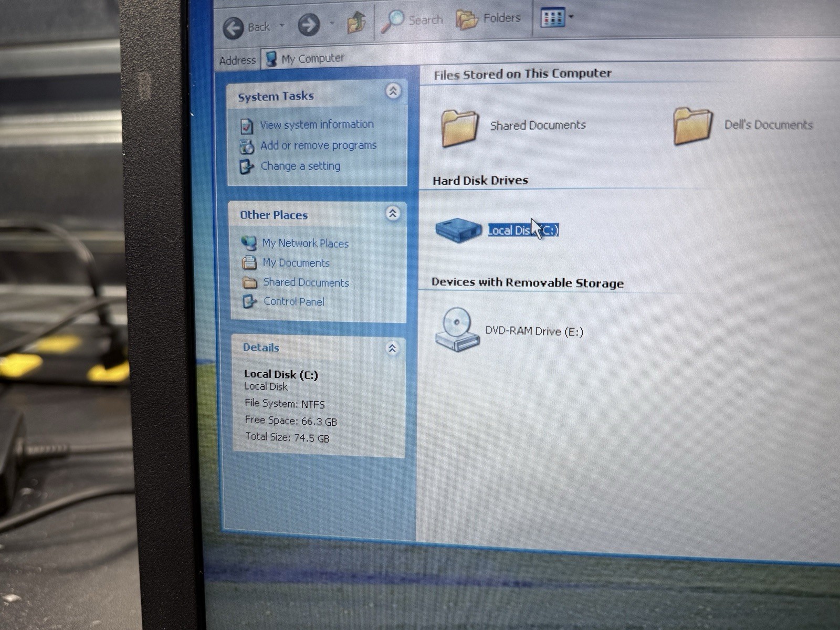This screenshot has width=840, height=630.
Task: Click the View system information icon
Action: click(x=247, y=126)
